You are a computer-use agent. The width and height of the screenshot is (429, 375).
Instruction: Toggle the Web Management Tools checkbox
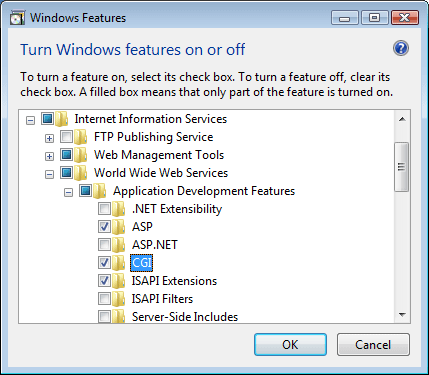tap(66, 154)
